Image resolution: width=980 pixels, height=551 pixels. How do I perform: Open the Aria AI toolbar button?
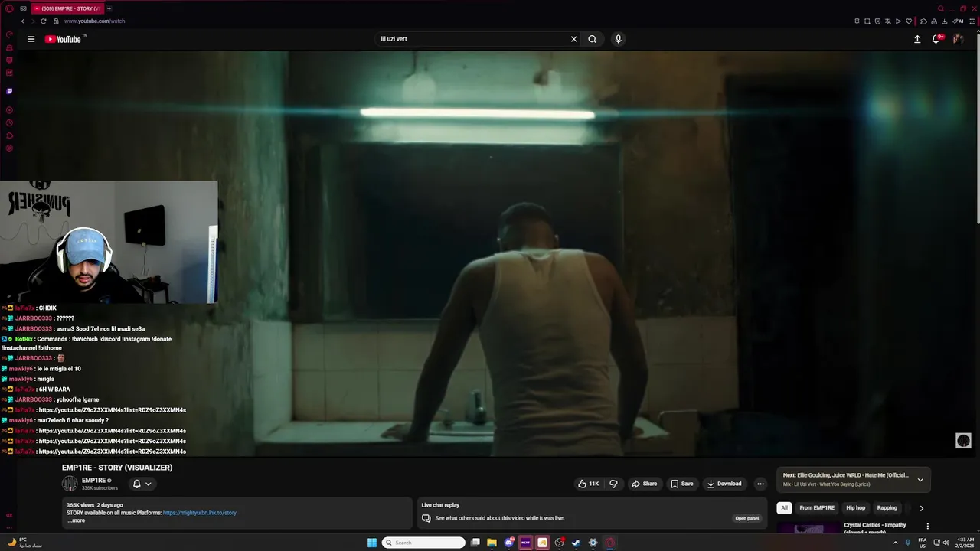point(958,21)
